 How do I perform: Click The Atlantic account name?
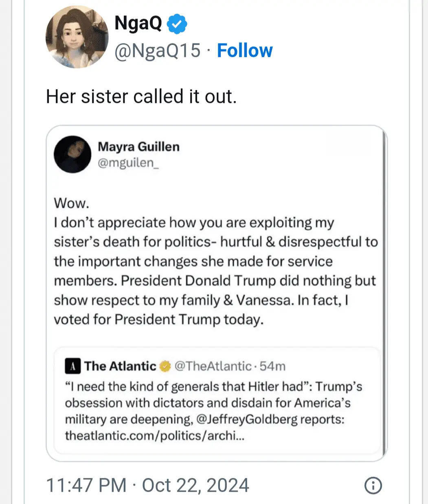point(120,366)
